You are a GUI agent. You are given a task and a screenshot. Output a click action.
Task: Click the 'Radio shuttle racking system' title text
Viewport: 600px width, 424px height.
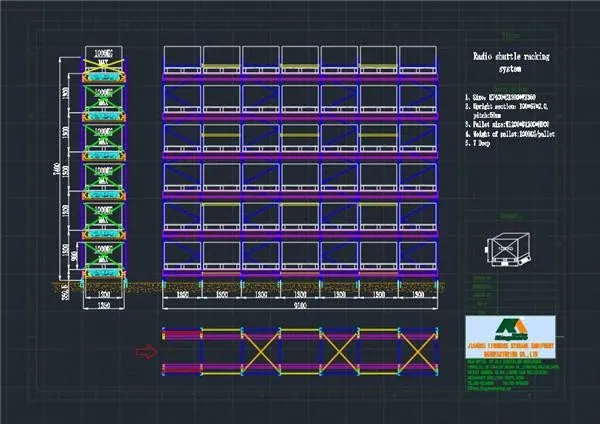pyautogui.click(x=511, y=62)
